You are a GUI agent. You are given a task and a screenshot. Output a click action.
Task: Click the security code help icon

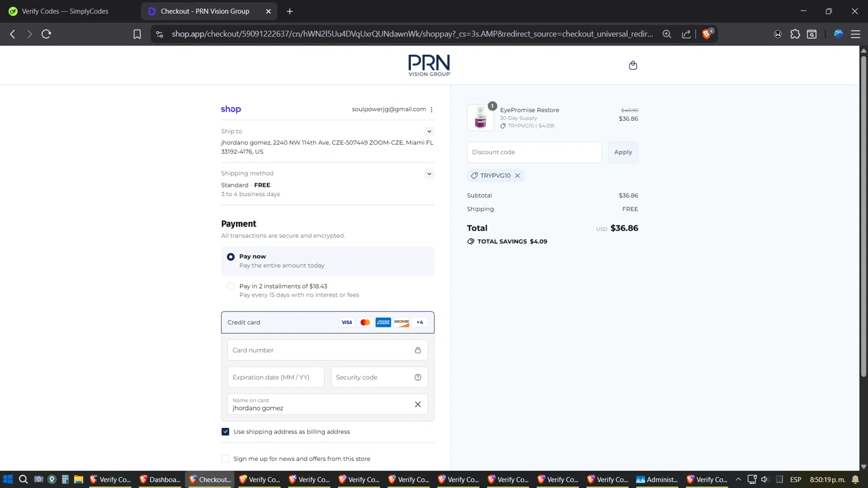418,378
